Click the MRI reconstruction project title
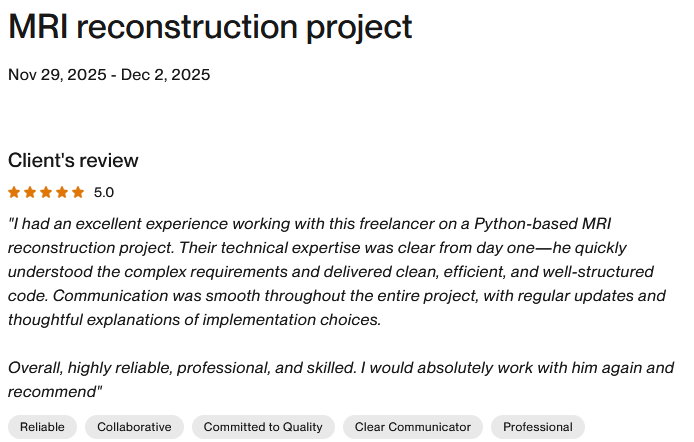The height and width of the screenshot is (442, 694). pyautogui.click(x=210, y=27)
